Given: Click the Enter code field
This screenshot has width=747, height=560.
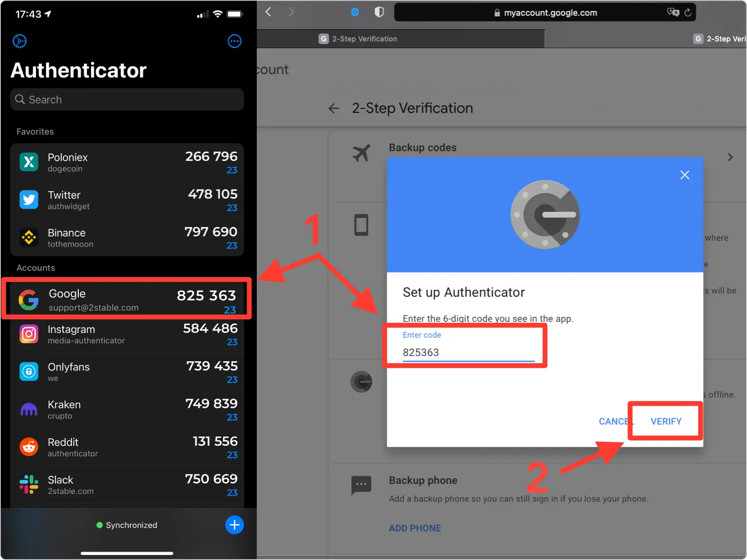Looking at the screenshot, I should tap(468, 352).
